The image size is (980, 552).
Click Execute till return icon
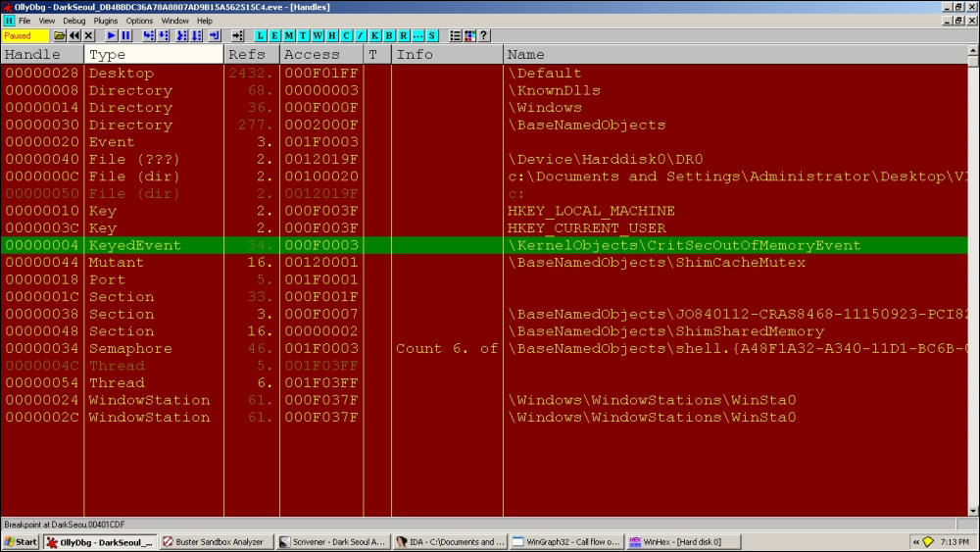[215, 35]
